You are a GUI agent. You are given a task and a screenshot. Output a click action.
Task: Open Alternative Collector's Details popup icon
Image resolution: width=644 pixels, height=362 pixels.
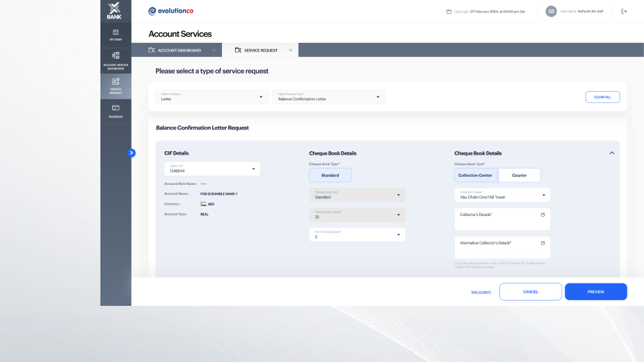543,243
